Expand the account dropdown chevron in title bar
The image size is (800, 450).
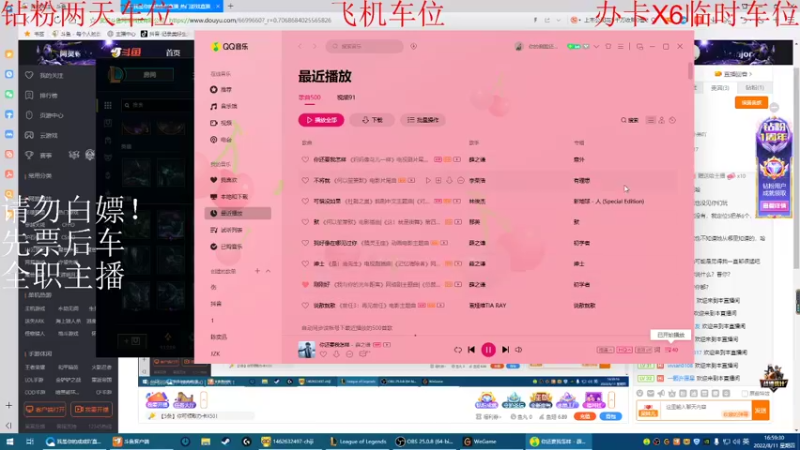(x=596, y=46)
